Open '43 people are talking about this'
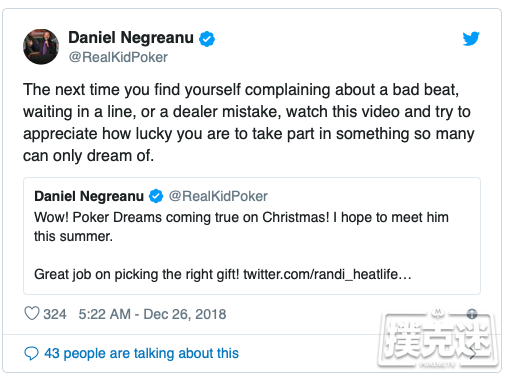The height and width of the screenshot is (380, 510). click(142, 353)
